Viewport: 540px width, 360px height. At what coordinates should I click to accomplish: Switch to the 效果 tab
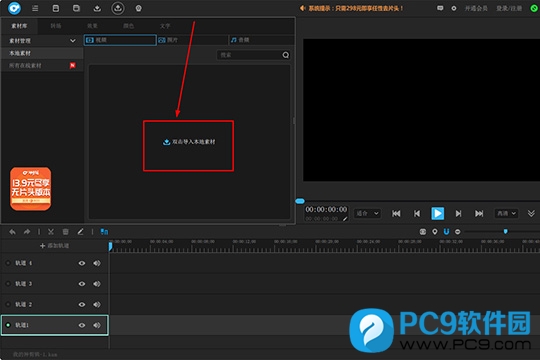[x=92, y=26]
